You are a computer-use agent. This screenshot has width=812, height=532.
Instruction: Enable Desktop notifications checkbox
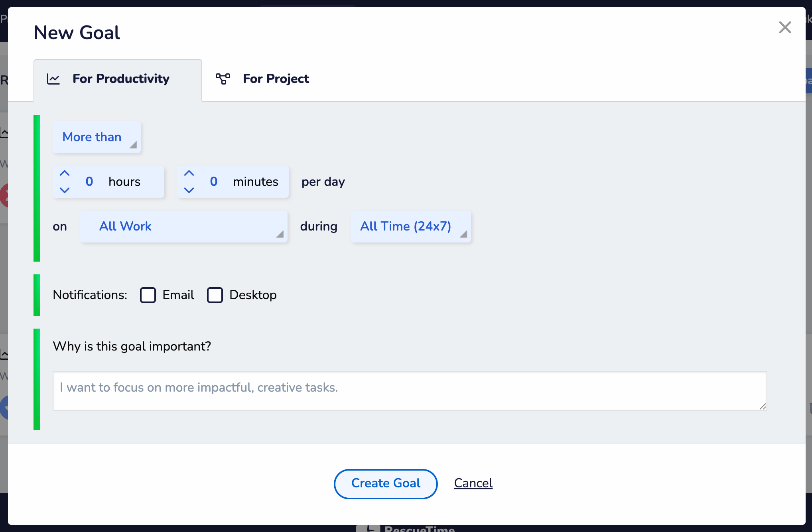(215, 295)
